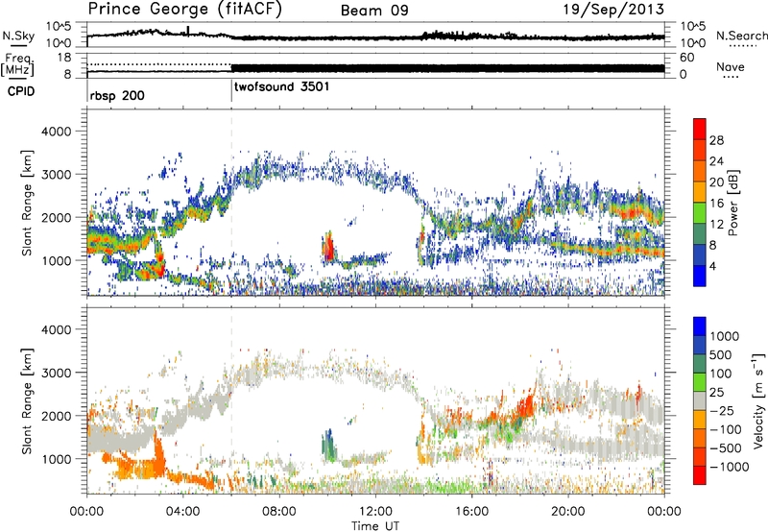Click the "Nave" legend label
Image resolution: width=768 pixels, height=532 pixels.
[730, 66]
